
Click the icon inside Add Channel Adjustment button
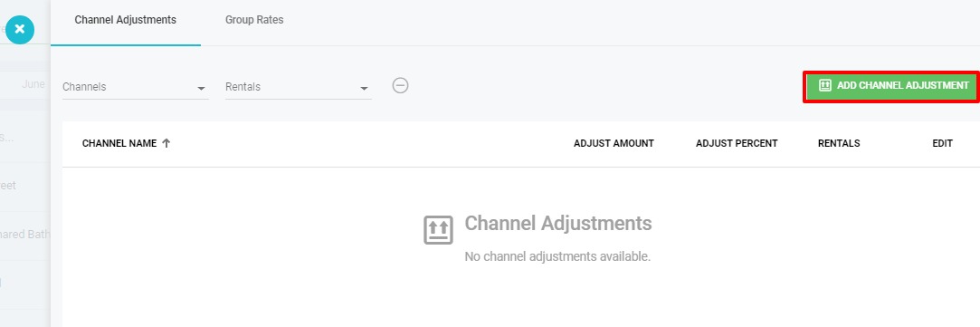825,85
